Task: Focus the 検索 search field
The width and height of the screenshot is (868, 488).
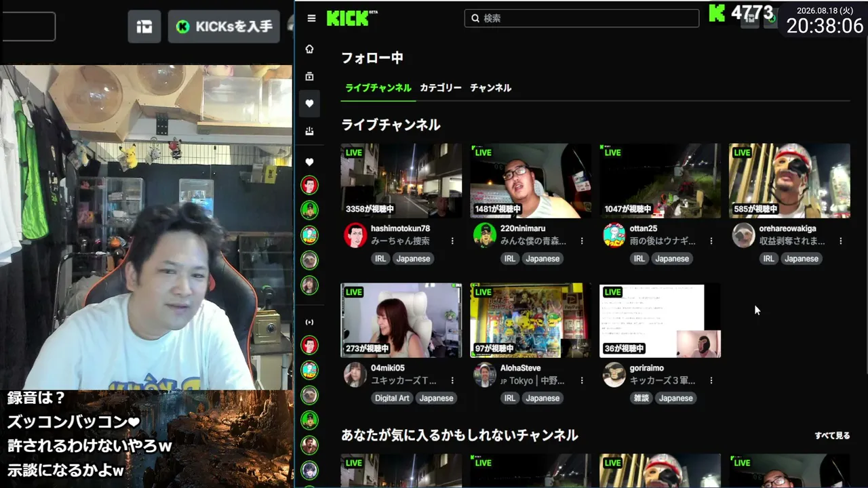Action: [x=582, y=18]
